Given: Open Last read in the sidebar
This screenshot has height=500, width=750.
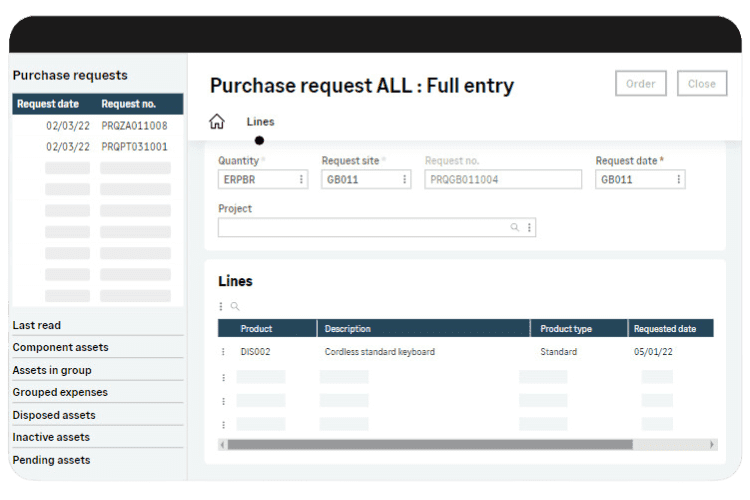Looking at the screenshot, I should [37, 325].
